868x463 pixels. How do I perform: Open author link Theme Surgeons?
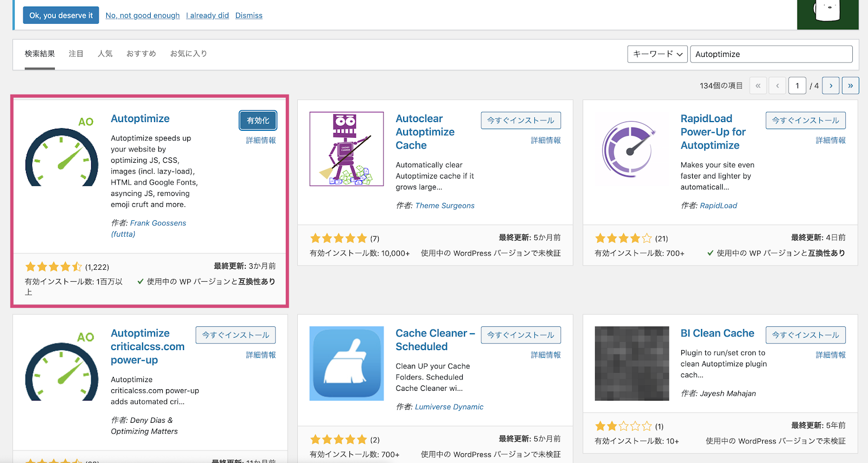point(445,206)
